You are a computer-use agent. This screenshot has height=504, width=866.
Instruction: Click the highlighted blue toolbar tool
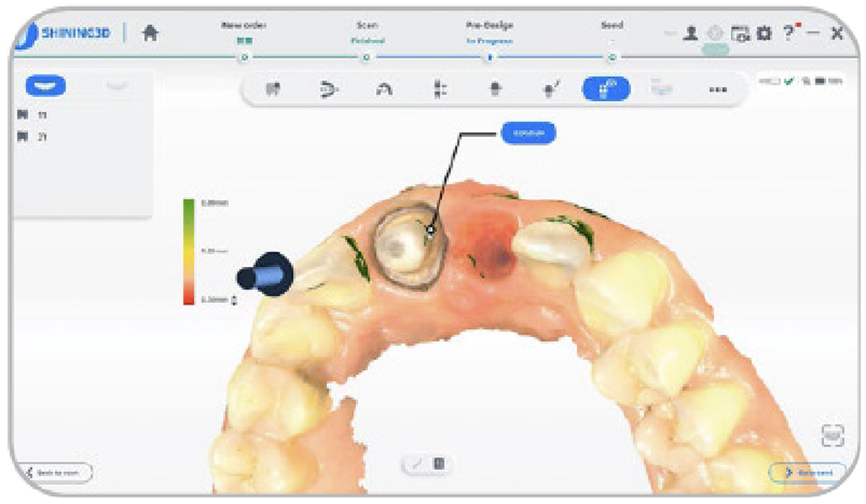[x=606, y=89]
